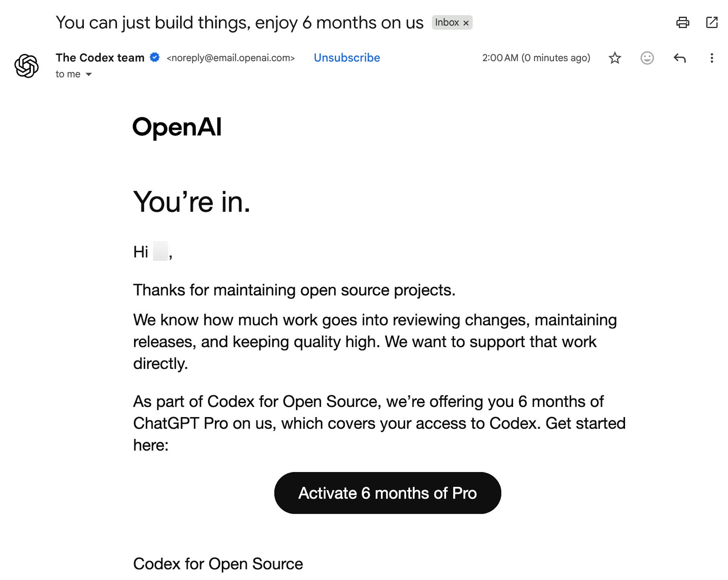Select the email subject line

click(x=240, y=23)
